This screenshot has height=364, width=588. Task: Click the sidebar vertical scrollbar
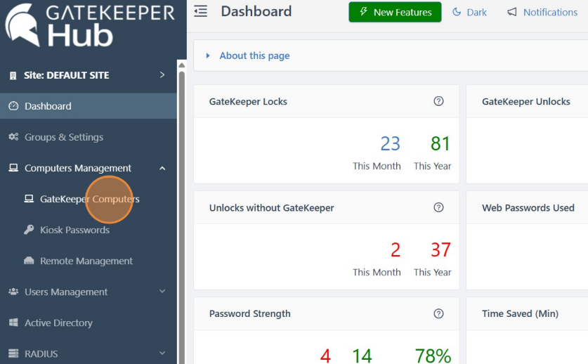click(182, 218)
